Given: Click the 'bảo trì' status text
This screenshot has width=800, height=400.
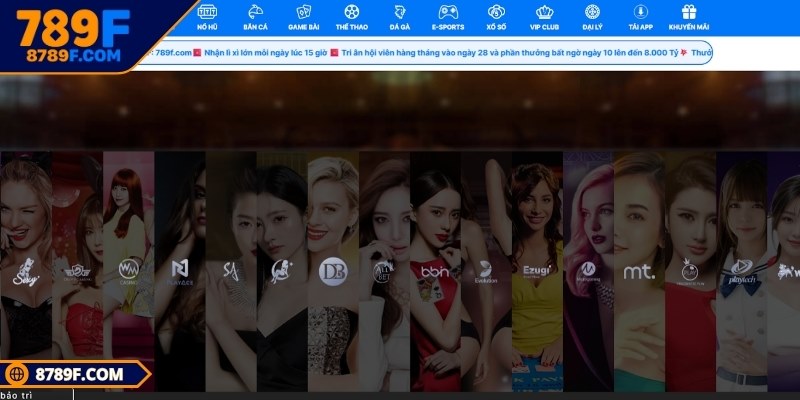Looking at the screenshot, I should pyautogui.click(x=17, y=395).
